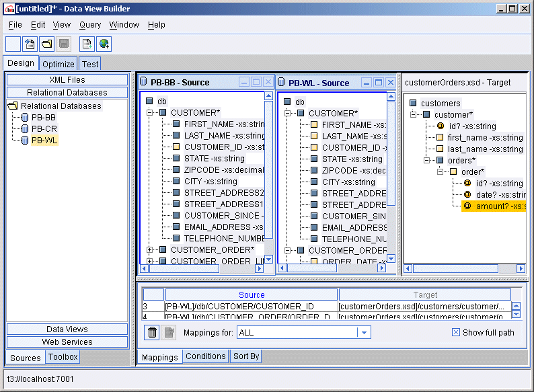Click the add file toolbar icon
This screenshot has height=392, width=534.
[x=87, y=44]
